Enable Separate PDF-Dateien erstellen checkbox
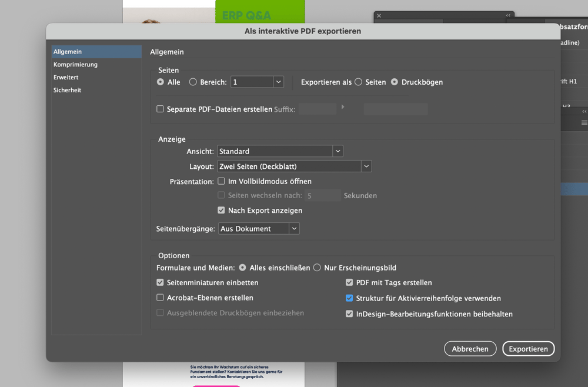 [x=160, y=109]
